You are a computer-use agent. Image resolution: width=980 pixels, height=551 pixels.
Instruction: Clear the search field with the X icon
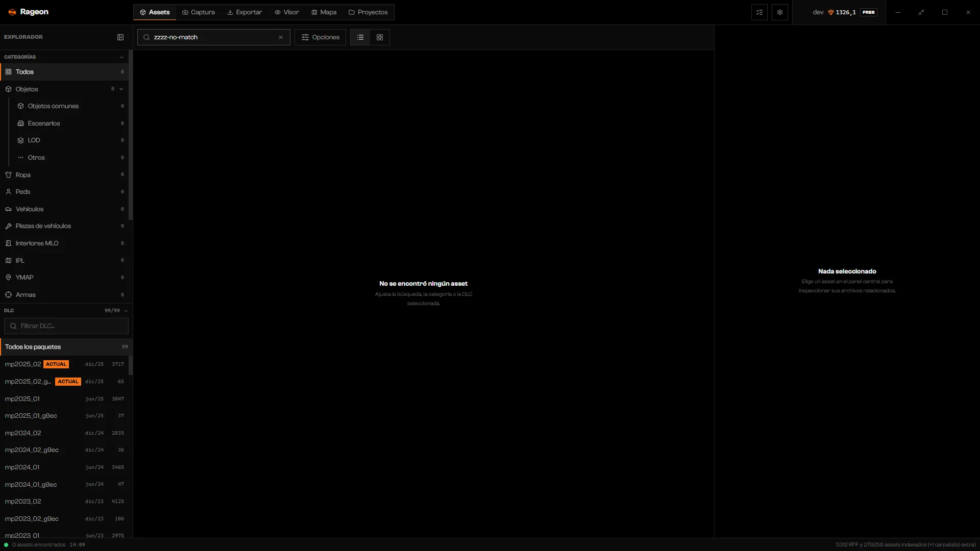pos(281,37)
